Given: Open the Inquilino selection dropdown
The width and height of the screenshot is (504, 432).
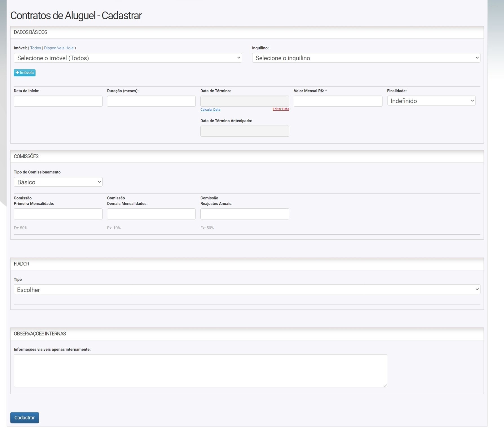Looking at the screenshot, I should (x=366, y=58).
